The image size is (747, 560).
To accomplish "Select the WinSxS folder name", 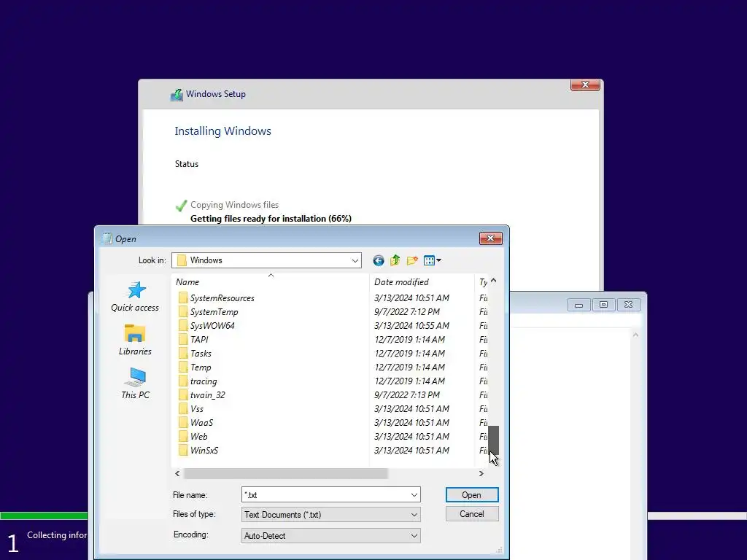I will [204, 450].
